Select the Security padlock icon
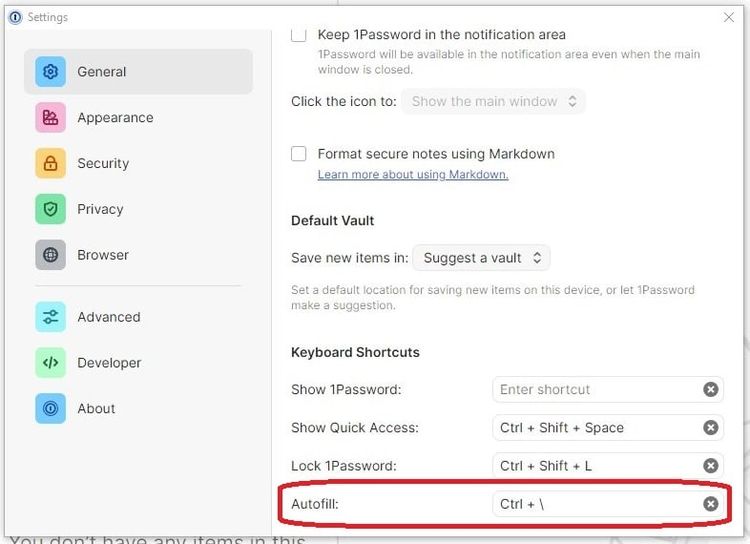Screen dimensions: 750x544 pos(51,163)
